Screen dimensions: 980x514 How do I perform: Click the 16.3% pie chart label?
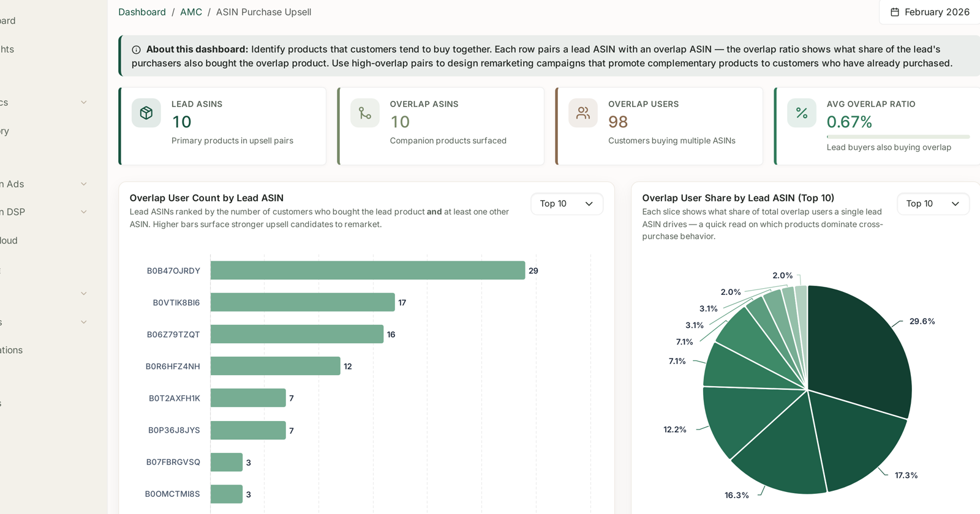point(737,495)
